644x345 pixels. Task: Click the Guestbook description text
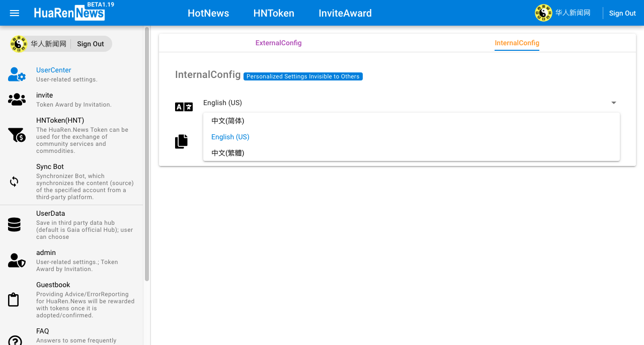86,305
